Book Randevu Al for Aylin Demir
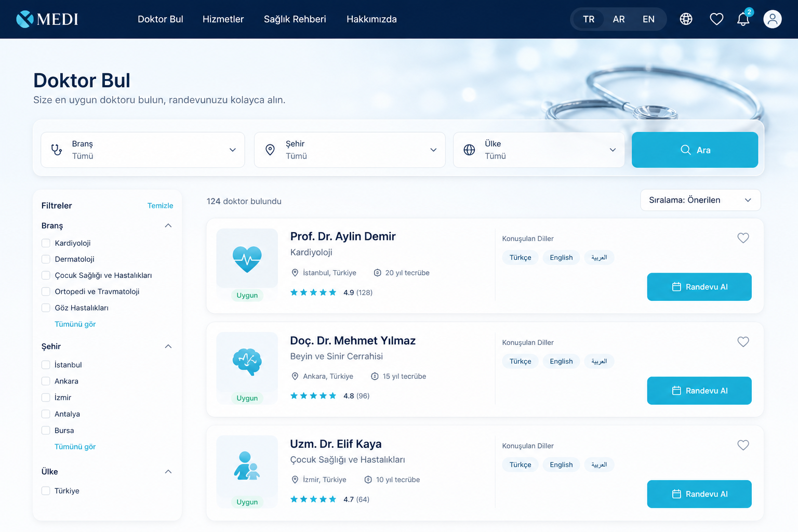798x532 pixels. point(699,287)
